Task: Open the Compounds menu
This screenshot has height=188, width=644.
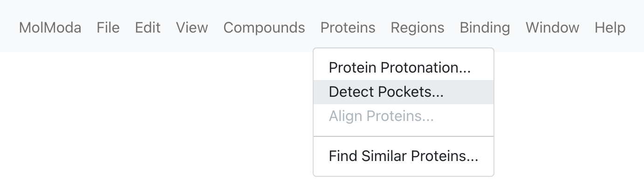Action: pos(264,27)
